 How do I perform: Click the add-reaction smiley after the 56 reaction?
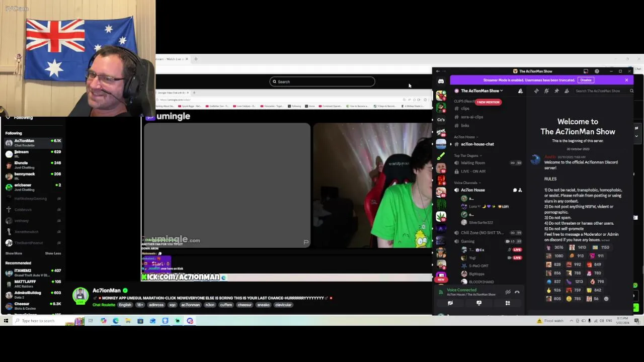(606, 299)
